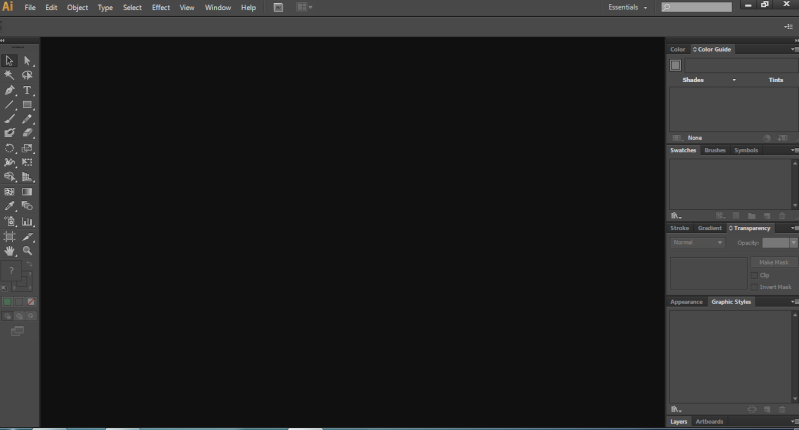
Task: Open the Shades harmony dropdown arrow
Action: click(734, 80)
